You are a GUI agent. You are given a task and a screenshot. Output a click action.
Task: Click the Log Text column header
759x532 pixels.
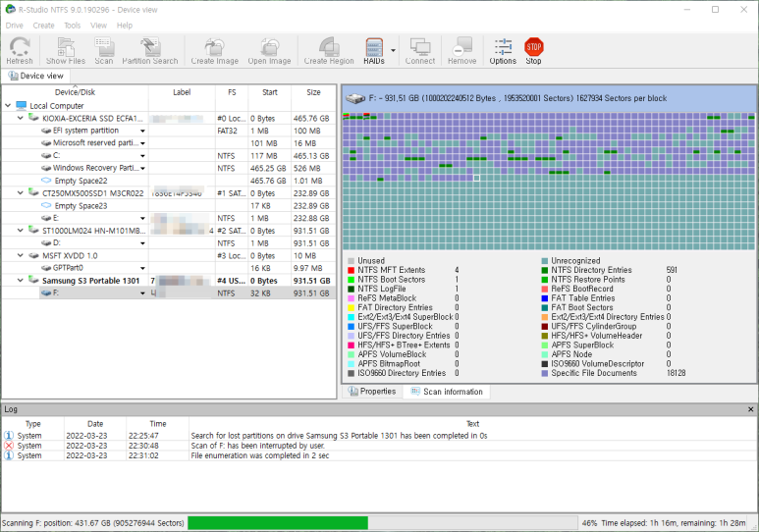click(472, 424)
